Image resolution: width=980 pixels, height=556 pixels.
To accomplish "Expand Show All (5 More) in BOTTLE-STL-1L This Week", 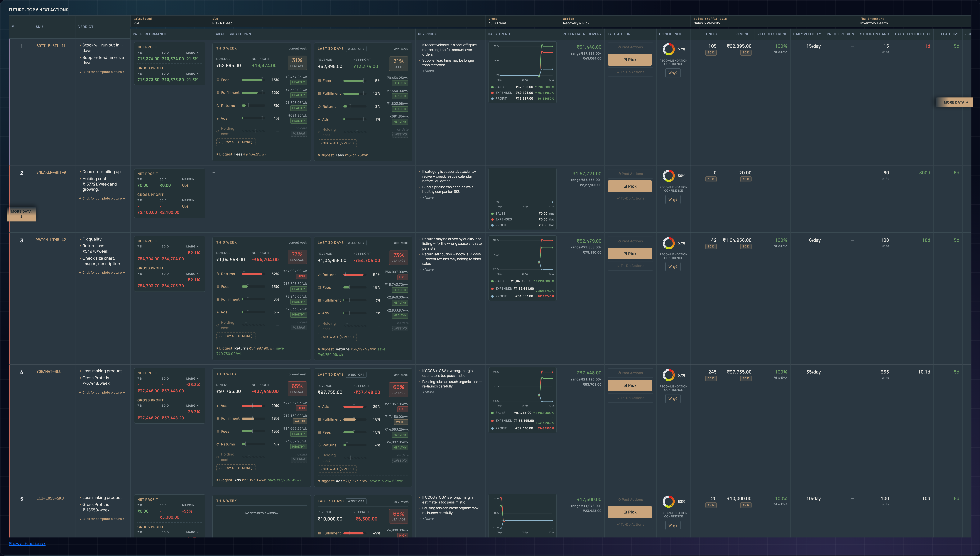I will tap(236, 142).
